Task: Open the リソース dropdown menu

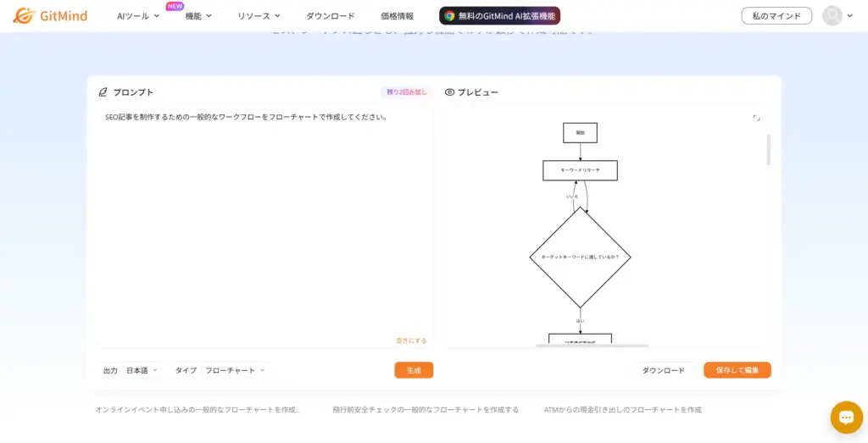Action: coord(259,16)
